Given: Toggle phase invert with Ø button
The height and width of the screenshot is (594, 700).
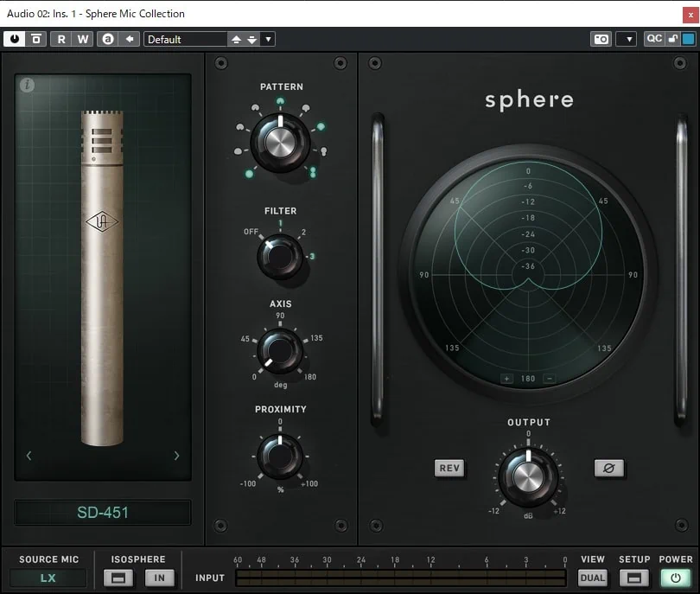Looking at the screenshot, I should (610, 468).
